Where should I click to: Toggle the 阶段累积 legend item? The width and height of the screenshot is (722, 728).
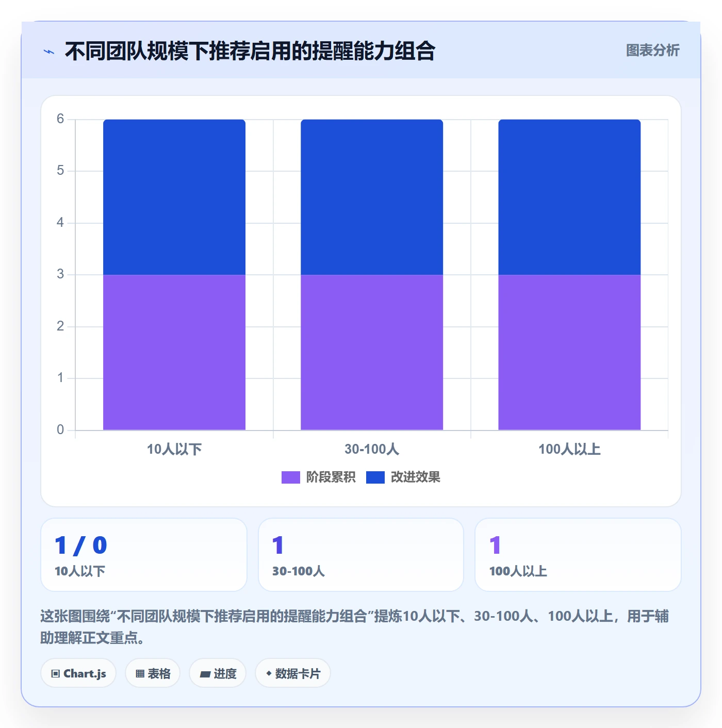319,477
